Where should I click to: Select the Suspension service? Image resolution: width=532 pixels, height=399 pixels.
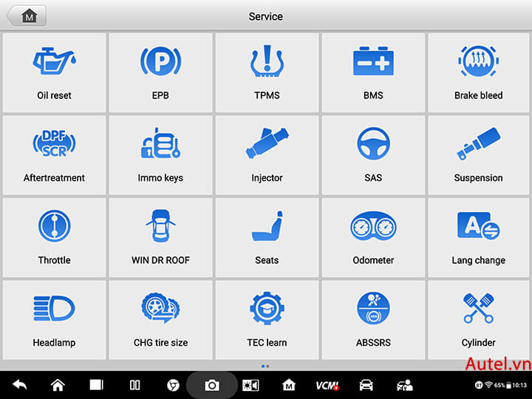(x=478, y=155)
